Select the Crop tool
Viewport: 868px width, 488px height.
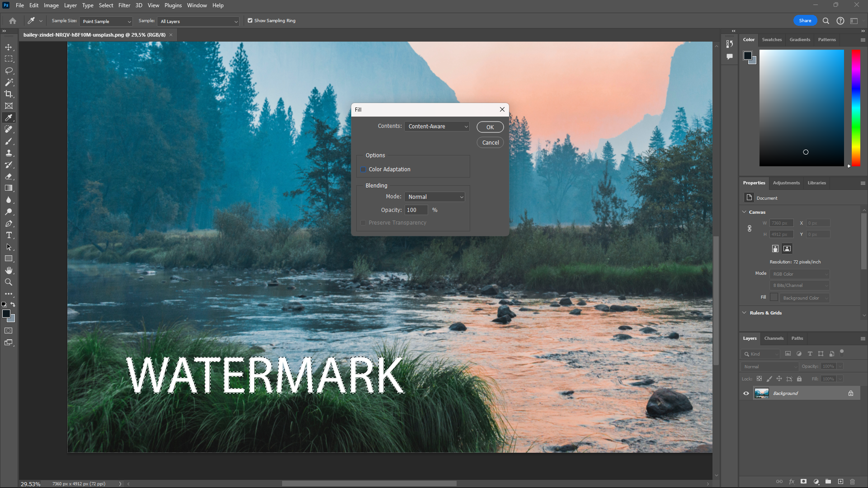(9, 94)
